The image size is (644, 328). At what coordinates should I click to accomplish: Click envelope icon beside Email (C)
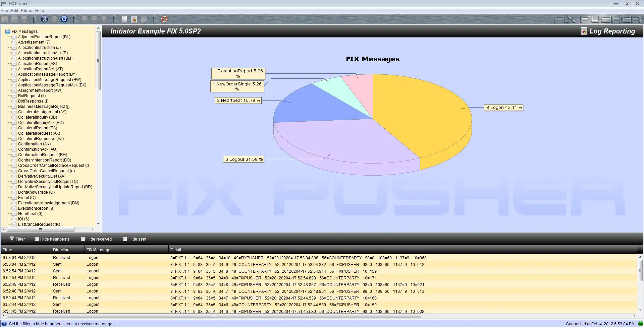(x=14, y=198)
